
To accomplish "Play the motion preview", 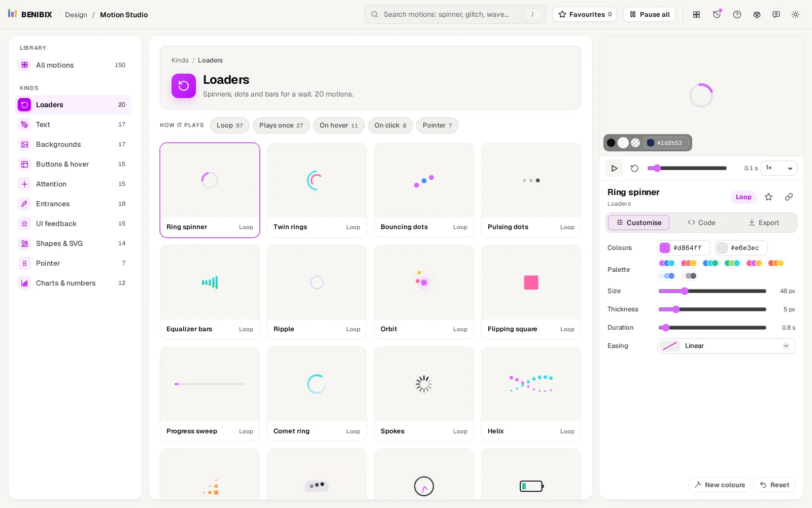I will (614, 168).
